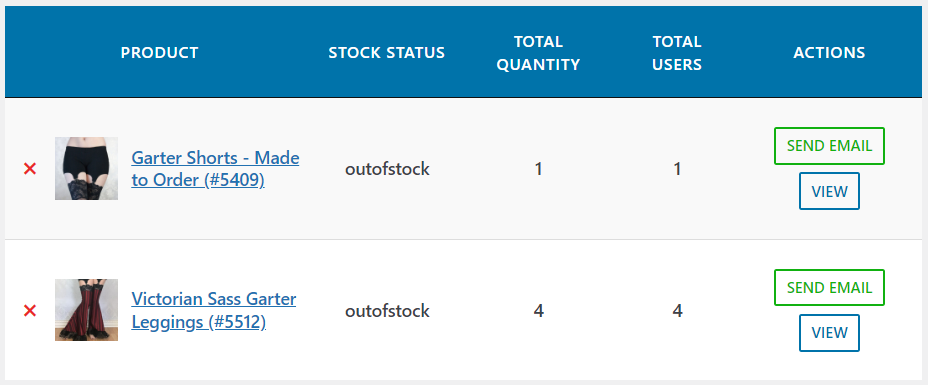
Task: Open Garter Shorts product thumbnail
Action: coord(86,169)
